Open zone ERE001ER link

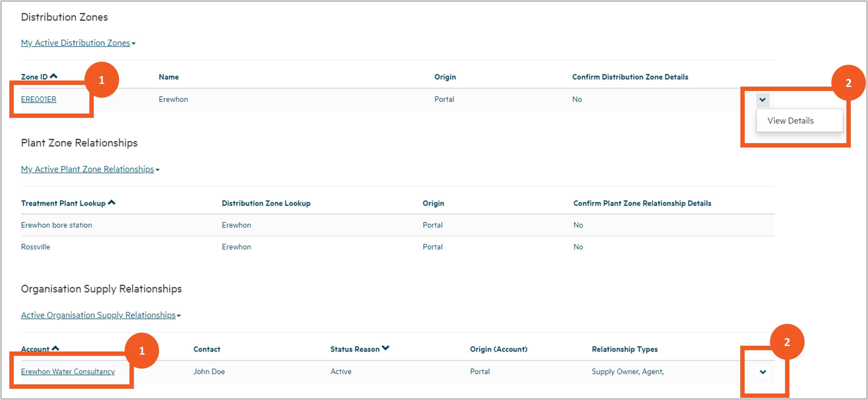coord(38,99)
